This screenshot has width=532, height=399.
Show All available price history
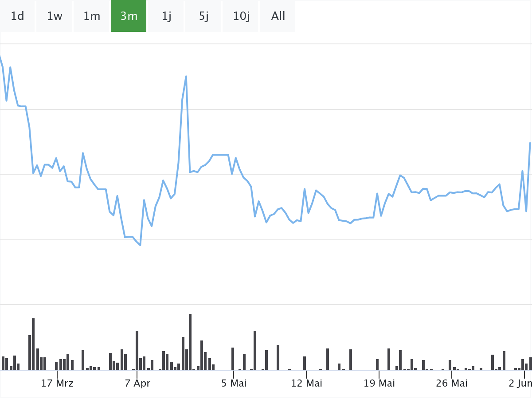[x=278, y=16]
